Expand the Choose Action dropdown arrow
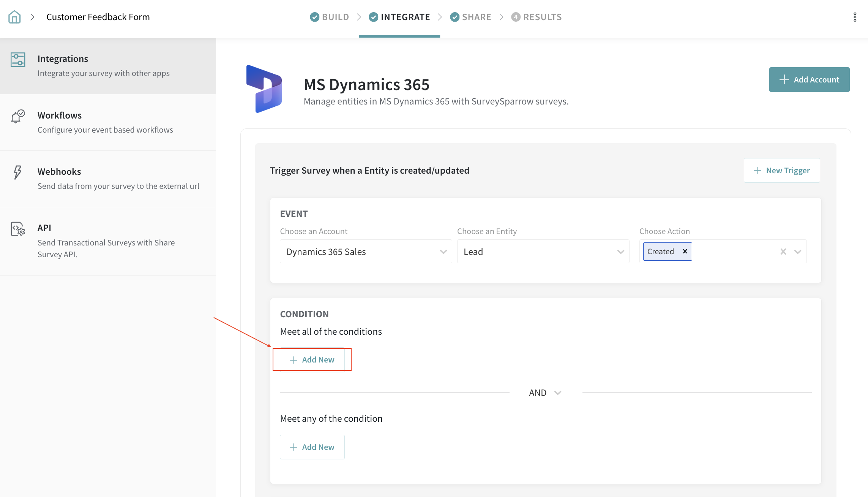This screenshot has width=868, height=497. pyautogui.click(x=797, y=252)
